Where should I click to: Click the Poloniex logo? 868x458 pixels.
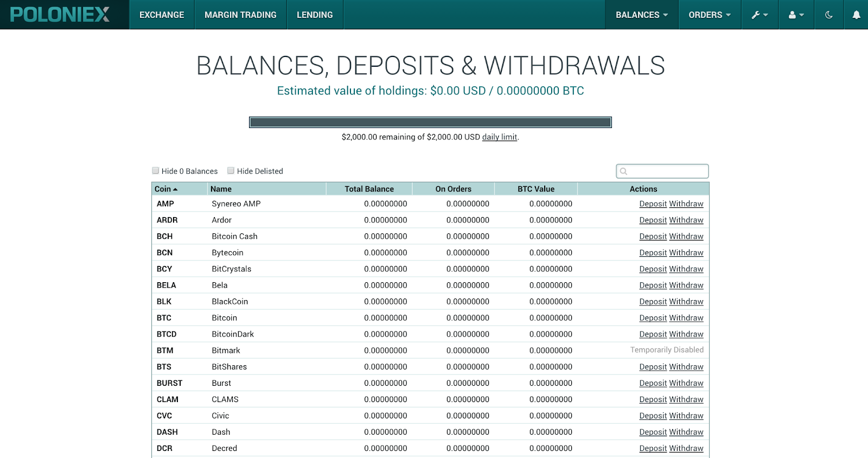point(60,15)
